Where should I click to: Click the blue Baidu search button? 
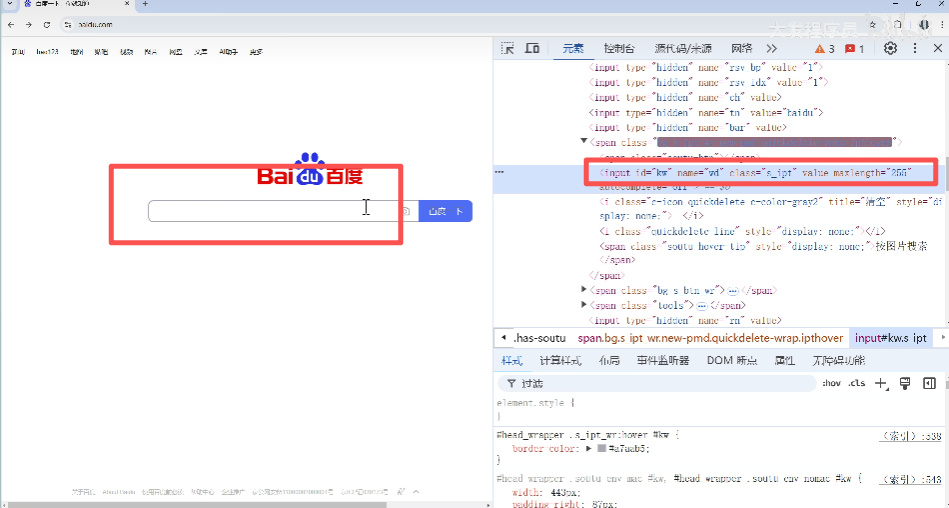(445, 211)
